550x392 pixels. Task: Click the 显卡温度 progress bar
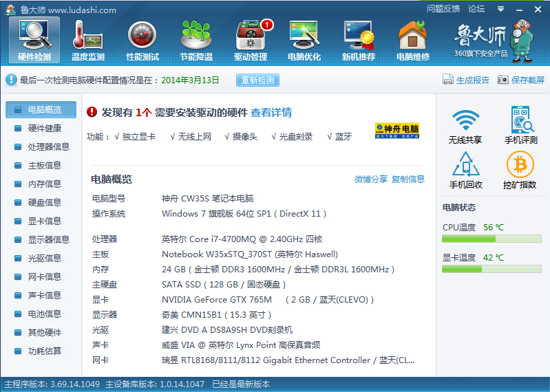click(x=491, y=269)
